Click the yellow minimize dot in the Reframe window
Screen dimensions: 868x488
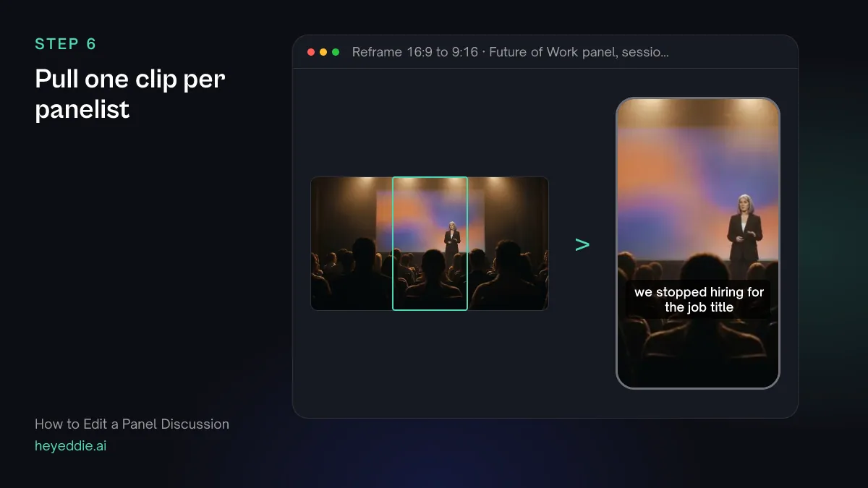pyautogui.click(x=323, y=53)
